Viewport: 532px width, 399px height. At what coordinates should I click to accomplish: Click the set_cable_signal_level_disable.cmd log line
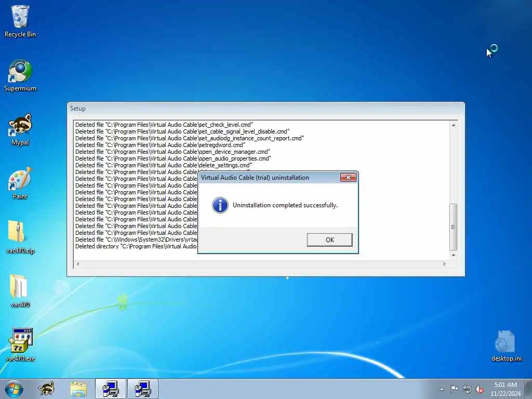tap(182, 131)
